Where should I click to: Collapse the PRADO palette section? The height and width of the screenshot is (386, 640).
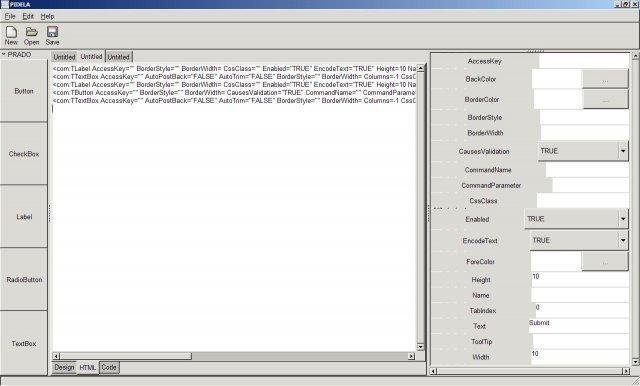[x=3, y=54]
